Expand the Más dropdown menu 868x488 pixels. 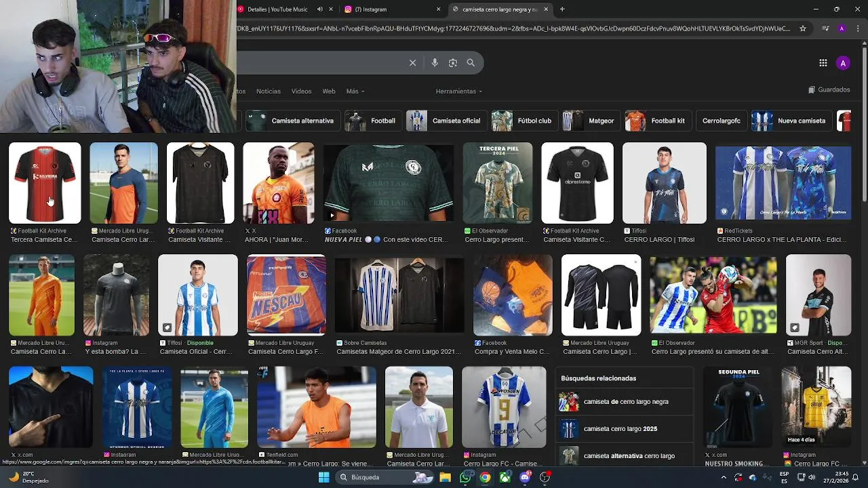pyautogui.click(x=355, y=91)
